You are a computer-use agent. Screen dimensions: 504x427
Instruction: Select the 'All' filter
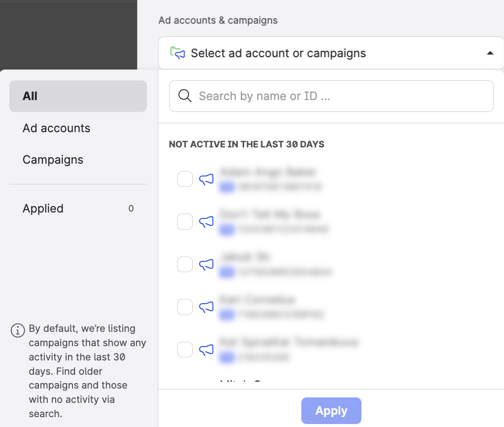click(30, 96)
